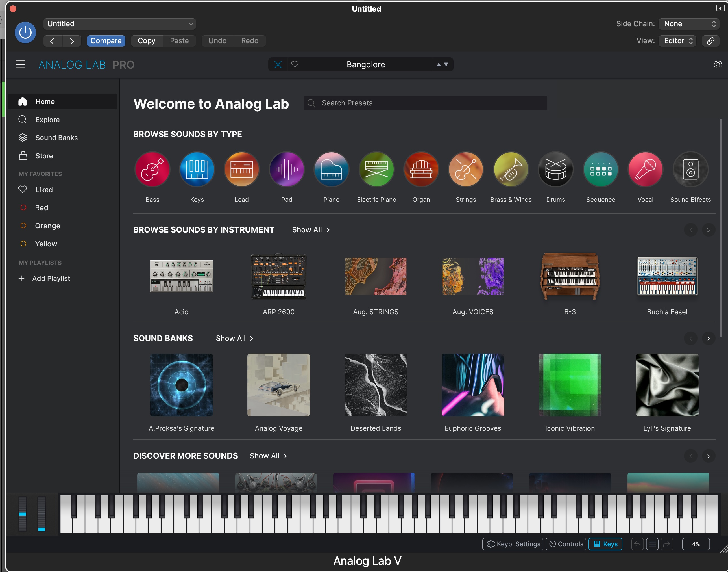Open Euphoric Grooves sound bank
The width and height of the screenshot is (728, 572).
pos(473,385)
